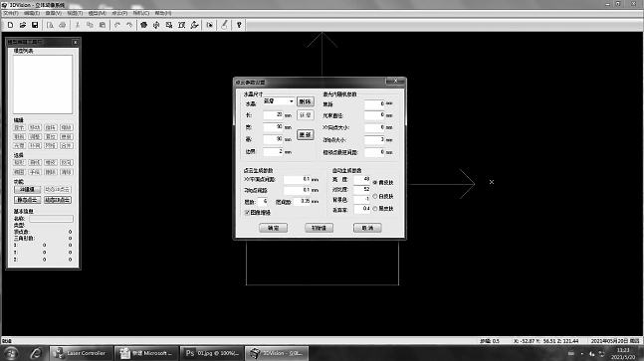The image size is (644, 361).
Task: Open the 帮助(H) Help menu
Action: [x=163, y=13]
